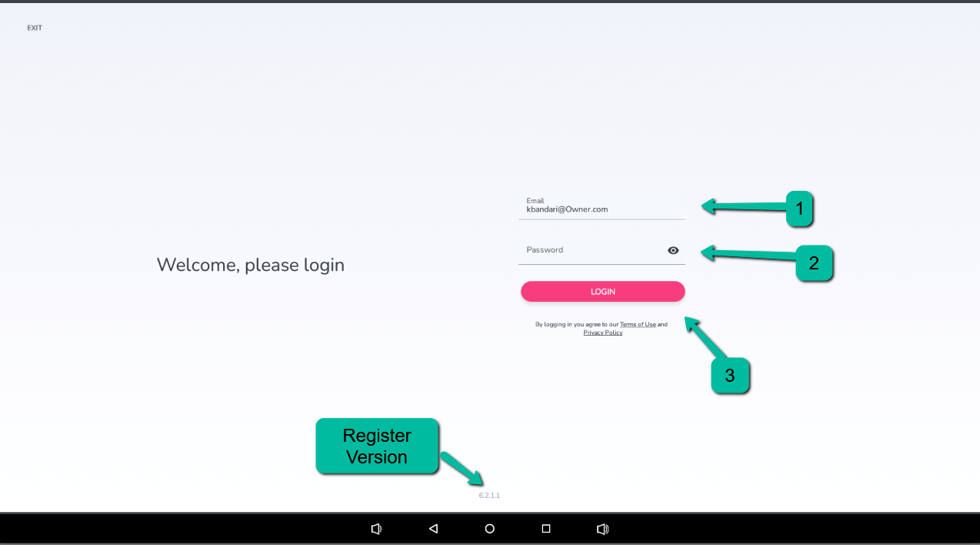
Task: Tap the Android home circle button
Action: pos(489,529)
